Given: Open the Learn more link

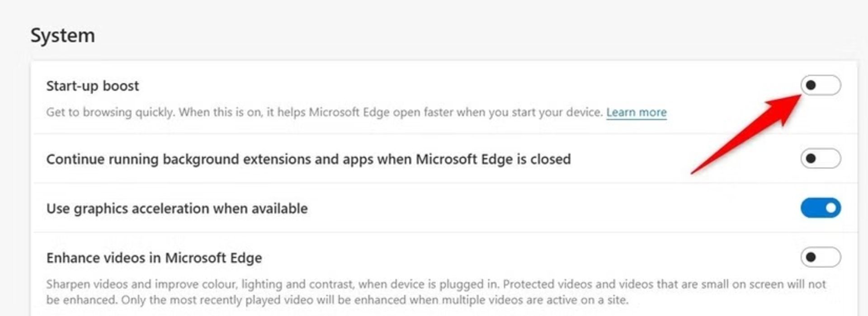Looking at the screenshot, I should pyautogui.click(x=636, y=112).
